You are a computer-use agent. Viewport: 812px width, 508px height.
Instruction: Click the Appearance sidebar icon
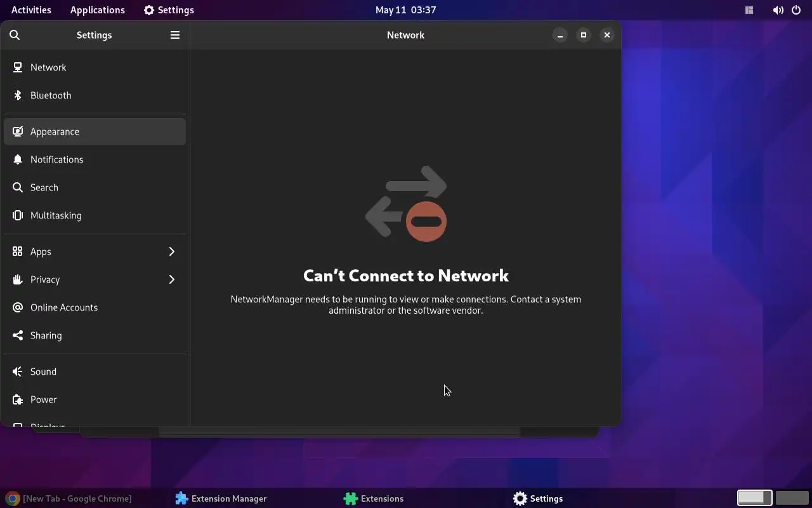pyautogui.click(x=18, y=131)
